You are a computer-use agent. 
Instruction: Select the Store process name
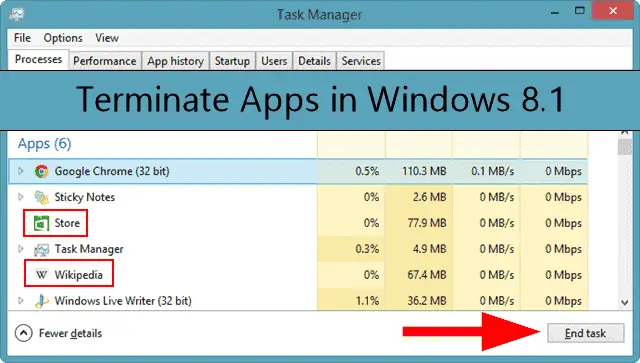pyautogui.click(x=67, y=223)
